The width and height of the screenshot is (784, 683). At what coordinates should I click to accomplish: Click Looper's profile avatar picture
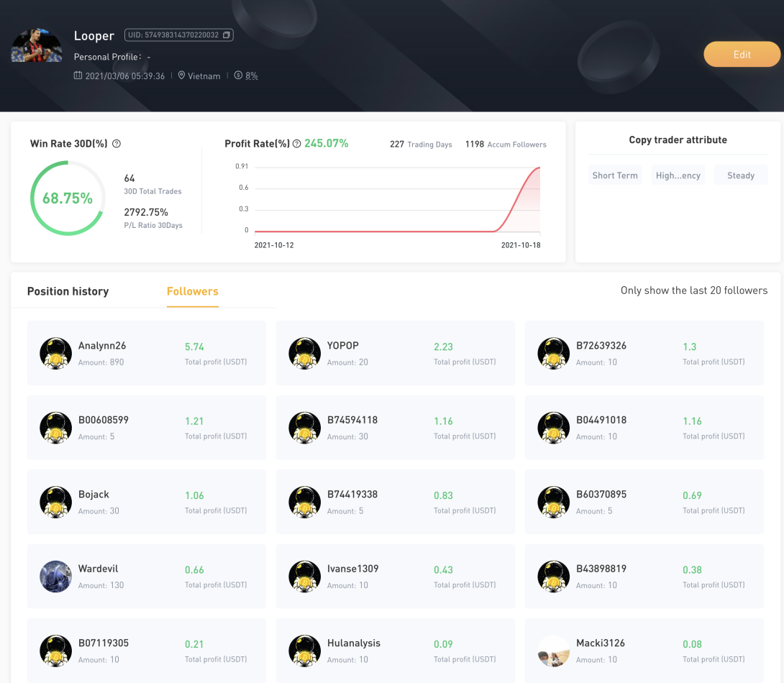coord(37,45)
